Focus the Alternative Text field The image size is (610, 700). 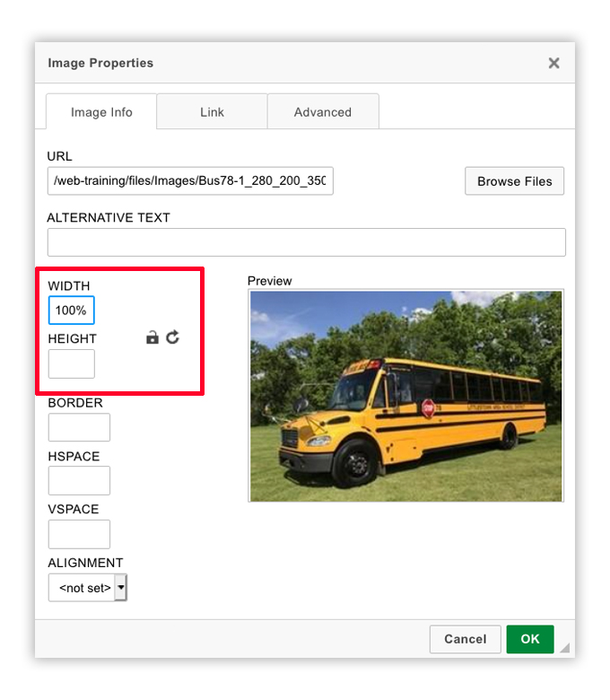point(306,242)
